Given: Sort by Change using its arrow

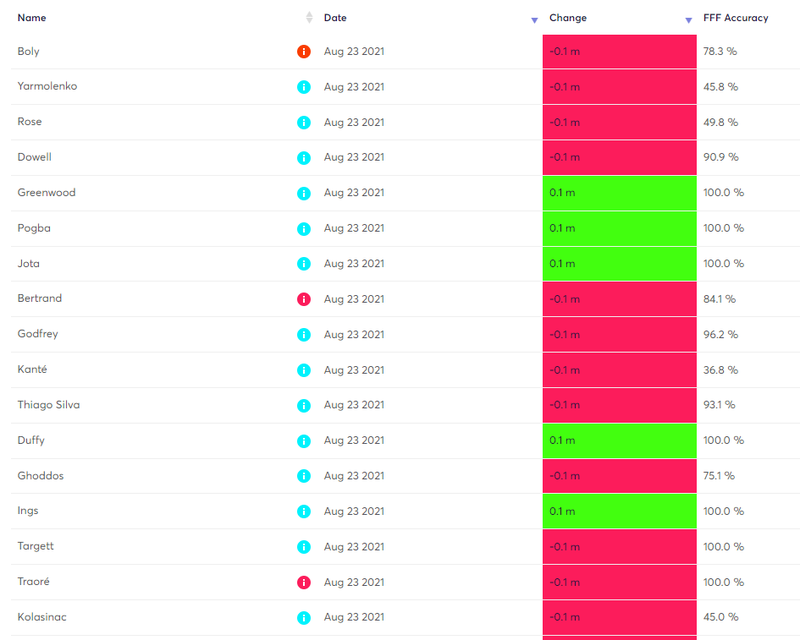Looking at the screenshot, I should (688, 20).
